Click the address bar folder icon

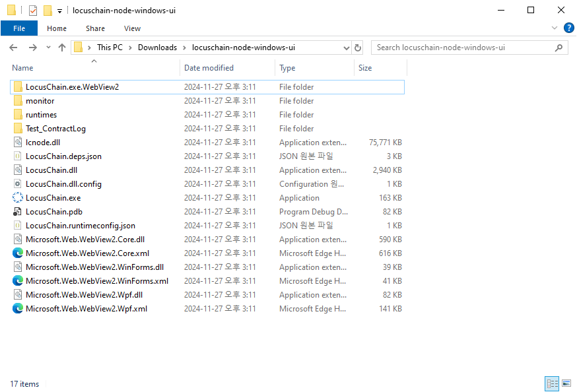(x=78, y=48)
